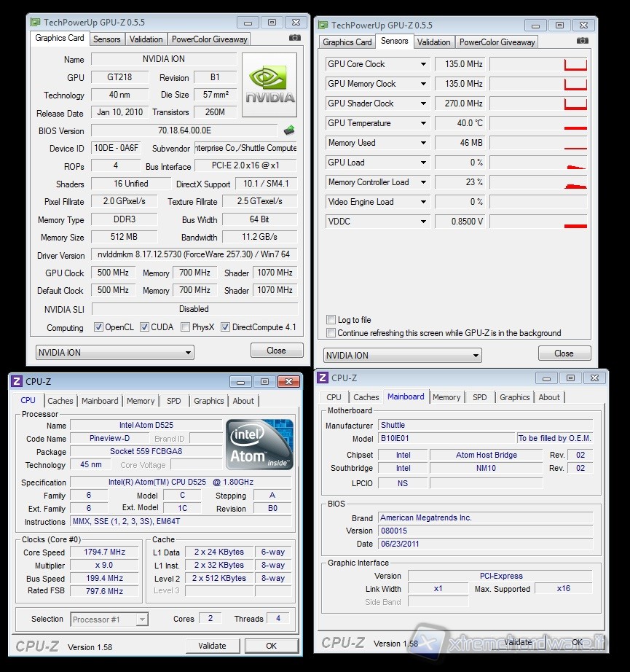
Task: Open the NVIDIA ION dropdown in Sensors window
Action: [403, 356]
